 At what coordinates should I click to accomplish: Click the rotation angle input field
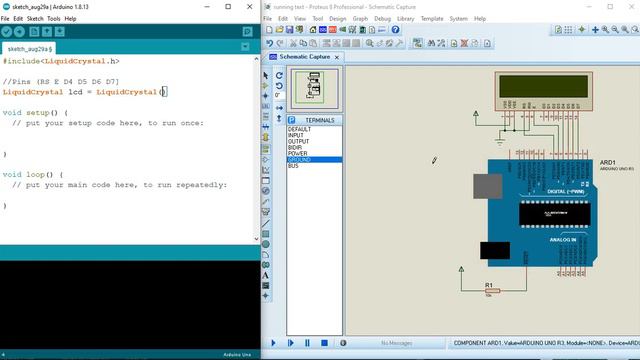click(x=279, y=96)
